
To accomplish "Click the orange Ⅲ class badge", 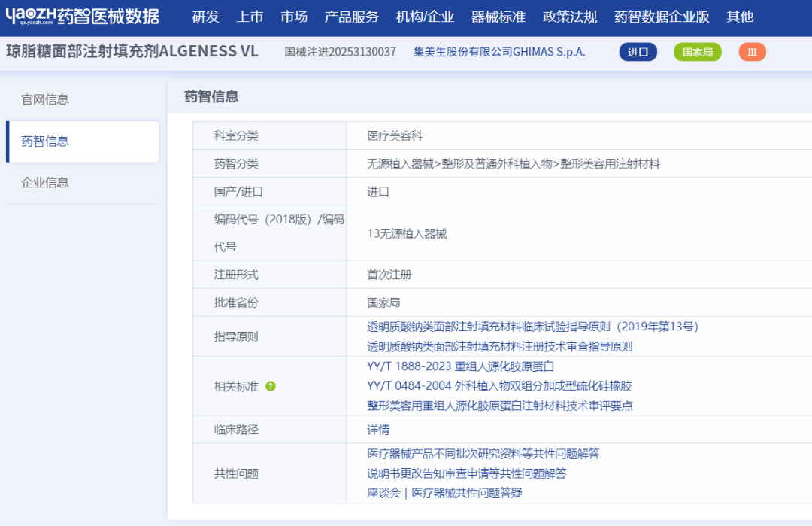I will click(x=752, y=52).
